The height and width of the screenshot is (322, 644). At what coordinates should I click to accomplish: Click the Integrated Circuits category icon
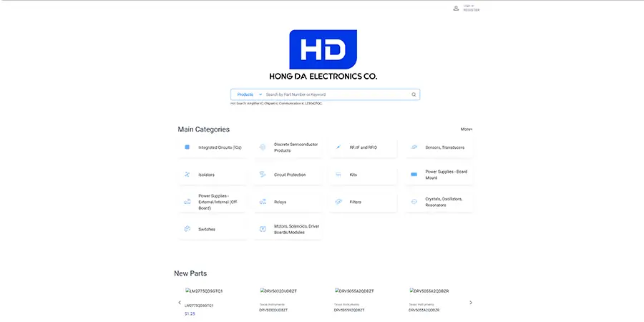pyautogui.click(x=187, y=147)
